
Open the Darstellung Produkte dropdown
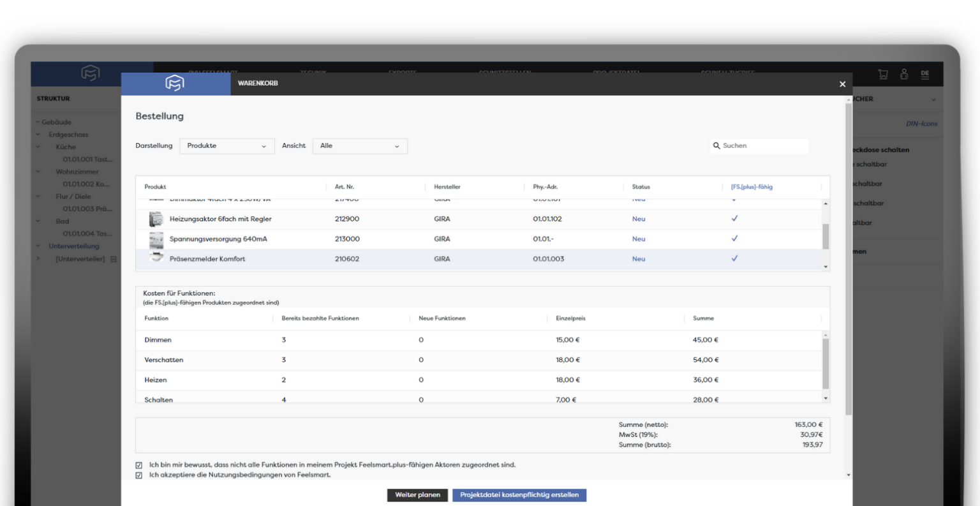(x=227, y=146)
